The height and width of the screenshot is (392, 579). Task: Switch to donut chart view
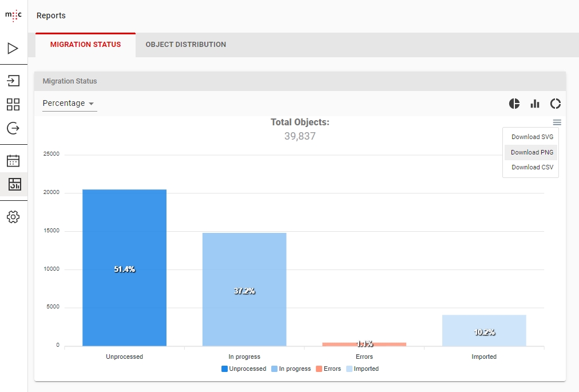(x=556, y=104)
